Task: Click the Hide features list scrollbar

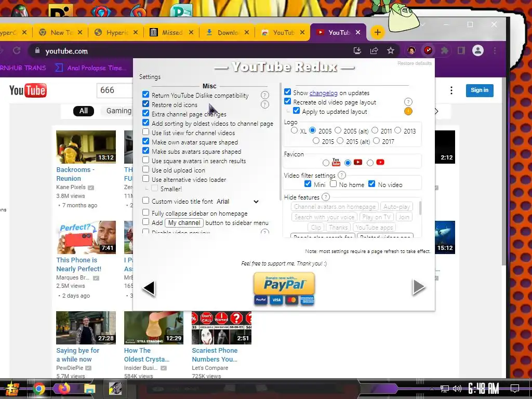Action: point(420,208)
